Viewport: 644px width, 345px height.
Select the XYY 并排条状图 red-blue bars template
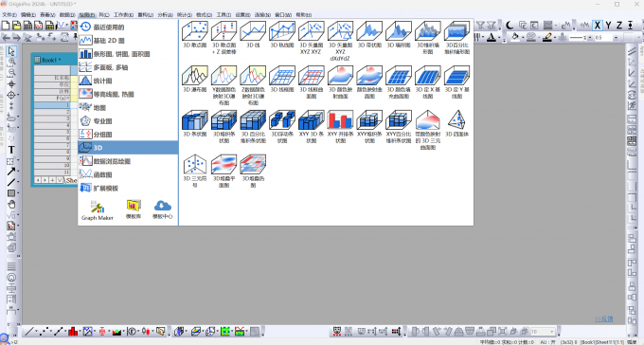coord(340,127)
